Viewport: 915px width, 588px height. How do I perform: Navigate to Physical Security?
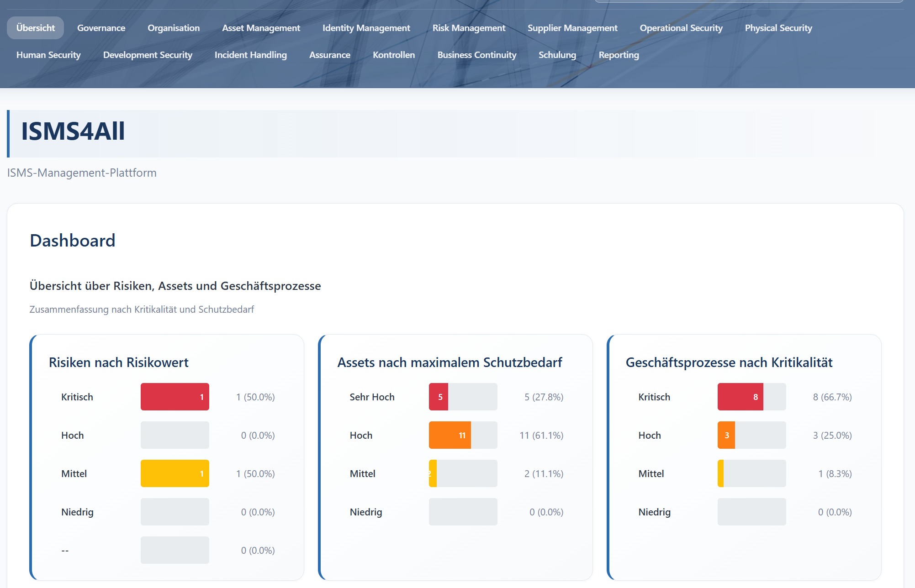click(778, 28)
